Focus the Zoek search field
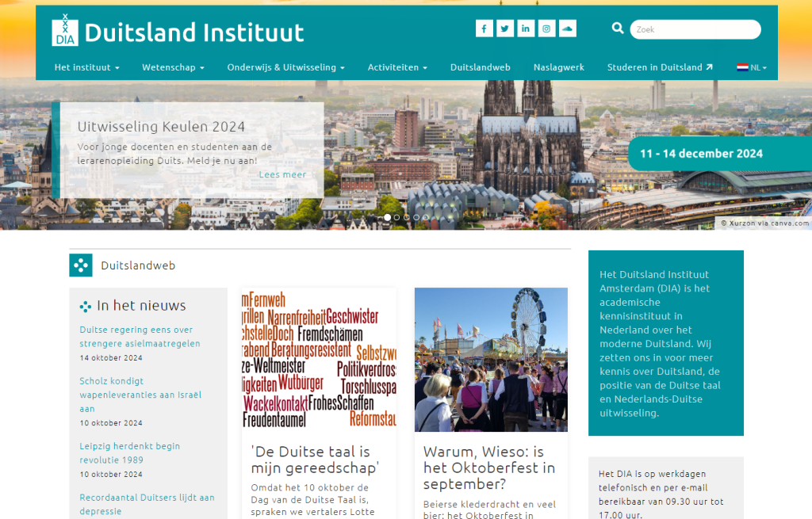This screenshot has width=812, height=519. coord(695,29)
